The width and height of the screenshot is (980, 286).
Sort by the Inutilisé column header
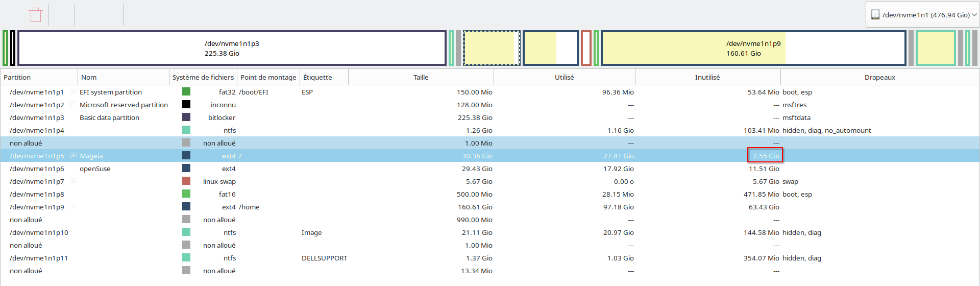point(707,77)
